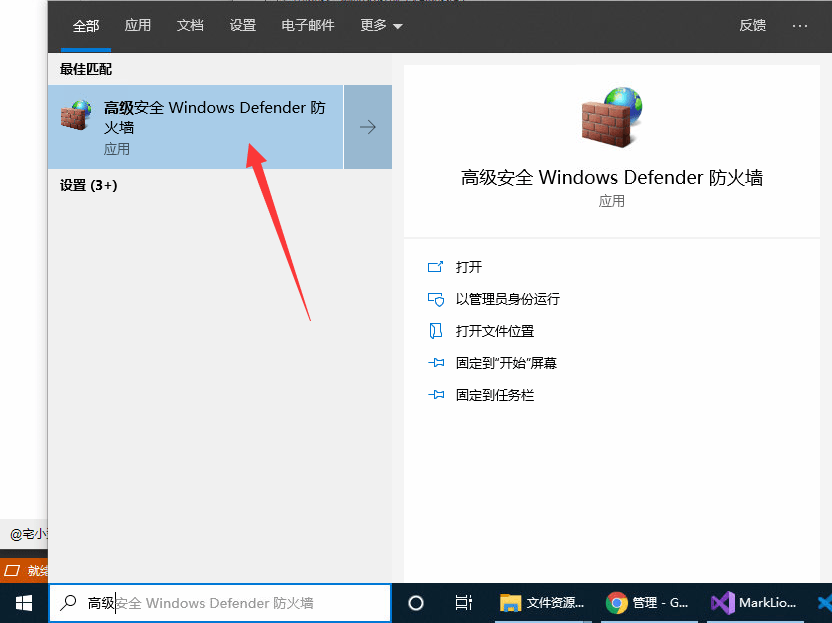Expand the 更多 dropdown filter
Viewport: 832px width, 623px height.
381,26
